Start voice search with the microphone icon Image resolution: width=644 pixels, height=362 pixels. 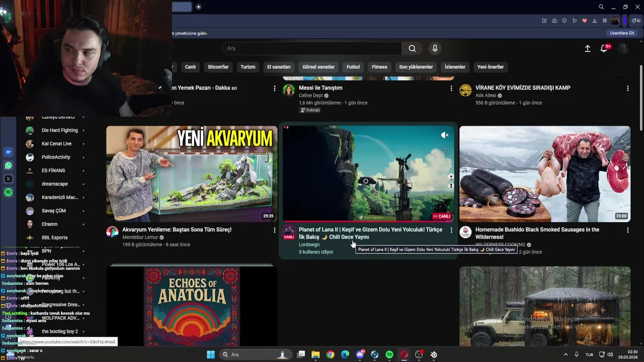pyautogui.click(x=435, y=48)
